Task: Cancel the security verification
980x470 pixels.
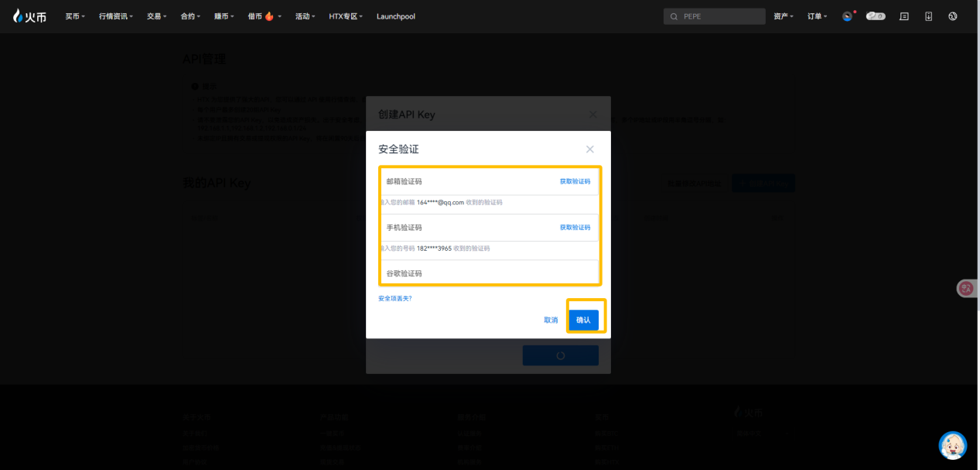Action: click(551, 320)
